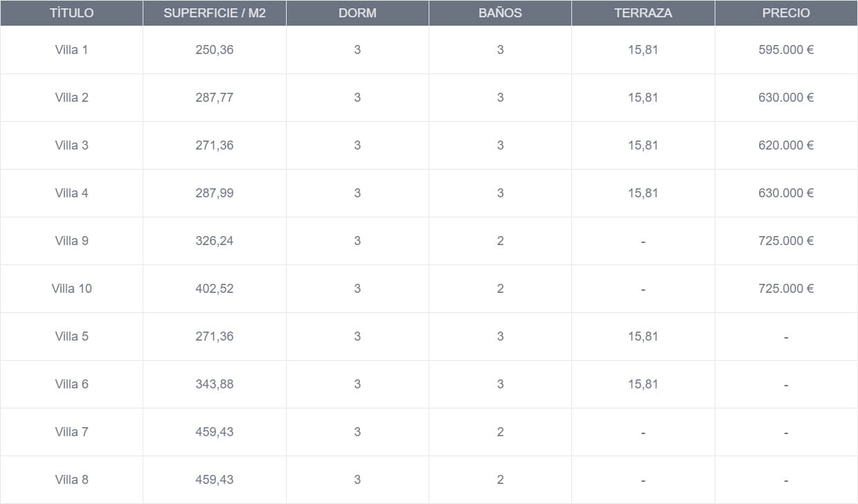858x504 pixels.
Task: Click the 343,88 surface value
Action: (x=215, y=384)
